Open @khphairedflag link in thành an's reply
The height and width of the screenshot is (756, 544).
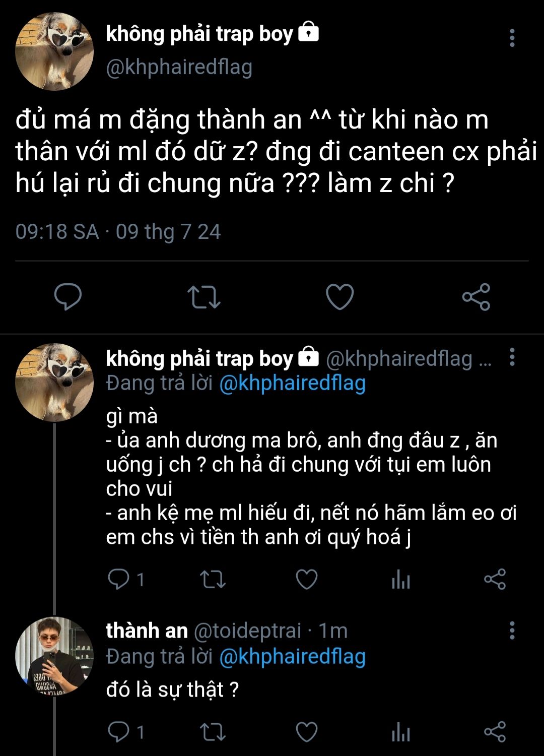tap(292, 656)
